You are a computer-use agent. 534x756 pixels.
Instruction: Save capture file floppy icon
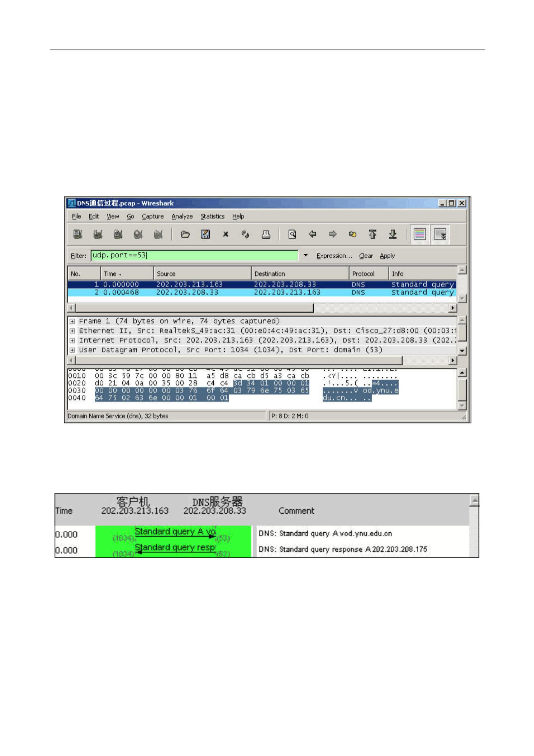pos(205,234)
